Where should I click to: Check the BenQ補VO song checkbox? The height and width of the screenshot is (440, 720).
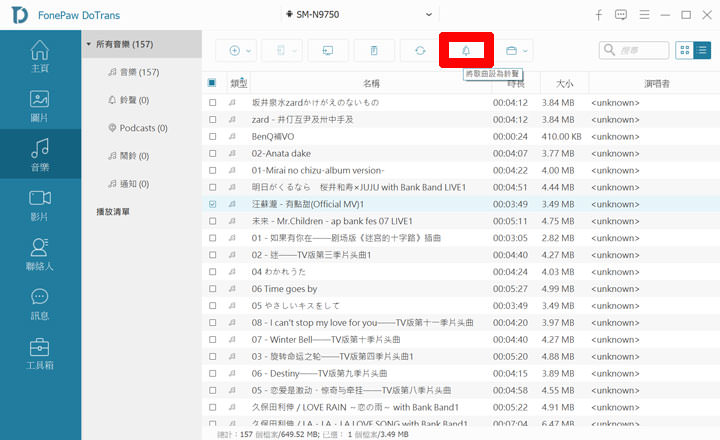[x=212, y=136]
